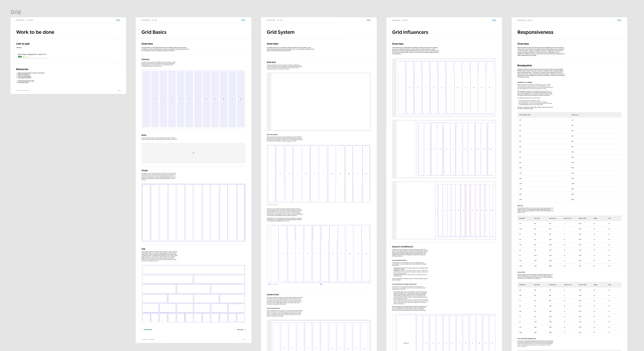The width and height of the screenshot is (644, 351).
Task: Click Grid – Layout breadcrumb in Grid System frame
Action: pos(280,20)
